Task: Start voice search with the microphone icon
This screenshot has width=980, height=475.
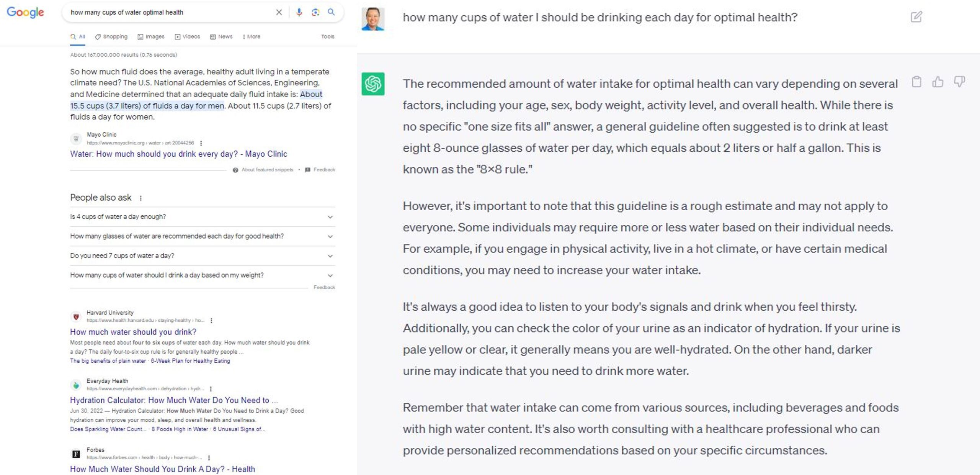Action: tap(299, 12)
